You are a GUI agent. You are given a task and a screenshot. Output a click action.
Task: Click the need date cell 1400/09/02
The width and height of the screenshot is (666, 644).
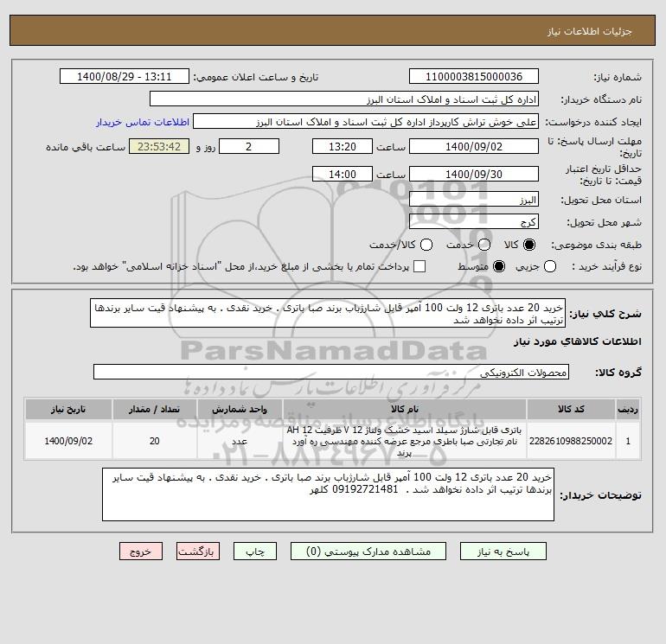pyautogui.click(x=68, y=441)
